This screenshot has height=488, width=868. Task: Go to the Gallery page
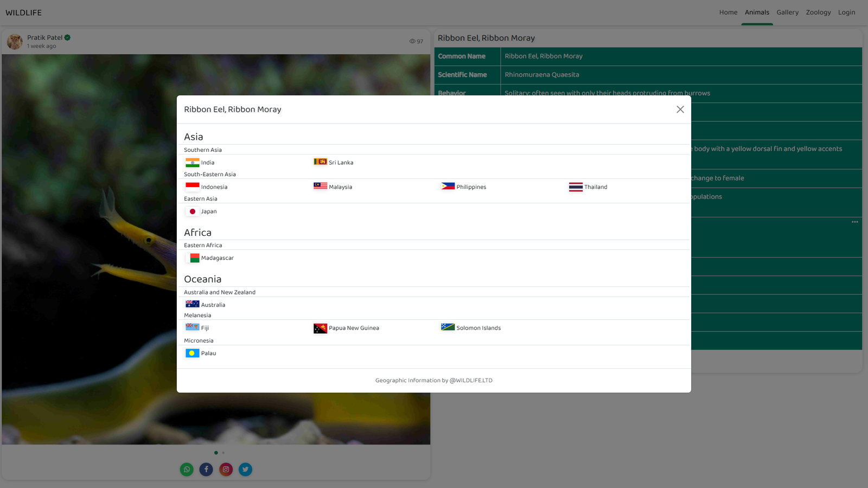point(787,12)
